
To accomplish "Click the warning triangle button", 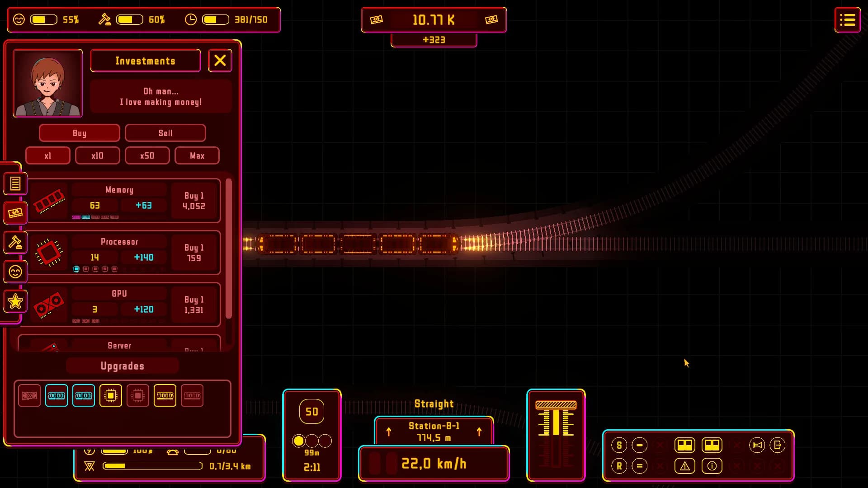I will [685, 466].
